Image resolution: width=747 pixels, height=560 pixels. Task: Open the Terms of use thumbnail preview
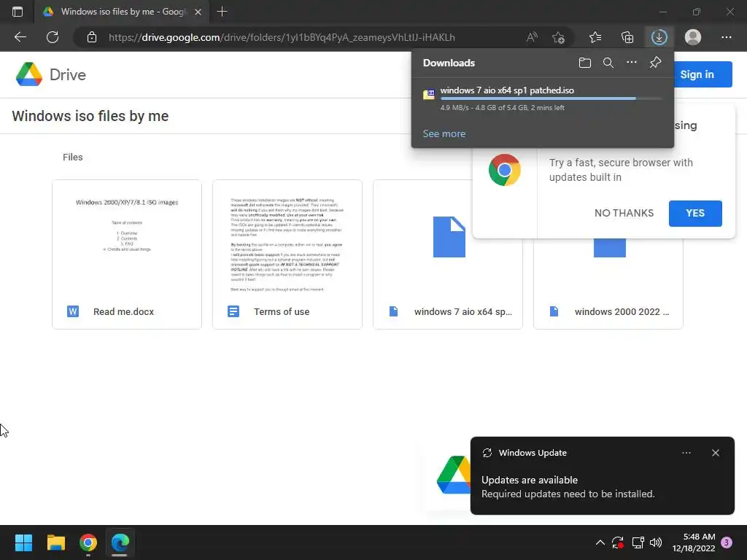click(287, 237)
